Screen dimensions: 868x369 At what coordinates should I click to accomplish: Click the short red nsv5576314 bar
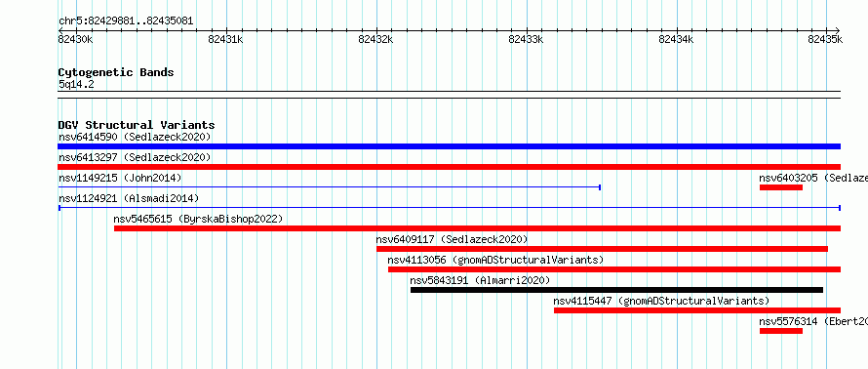(x=780, y=331)
